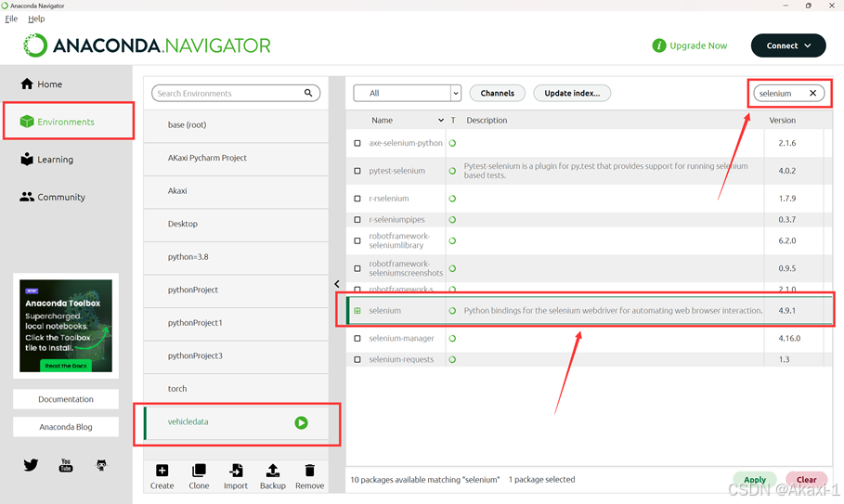
Task: Click the search magnifier in Search Environments
Action: click(x=308, y=93)
